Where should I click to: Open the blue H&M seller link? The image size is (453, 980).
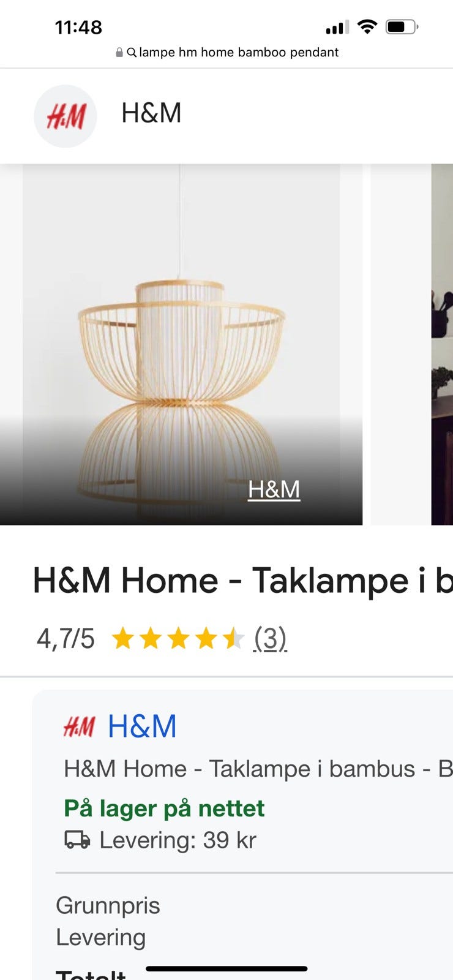(142, 726)
